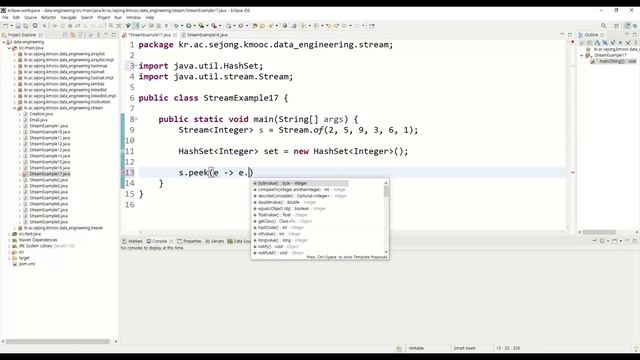Open the Debug dropdown arrow
This screenshot has width=640, height=360.
click(x=182, y=26)
